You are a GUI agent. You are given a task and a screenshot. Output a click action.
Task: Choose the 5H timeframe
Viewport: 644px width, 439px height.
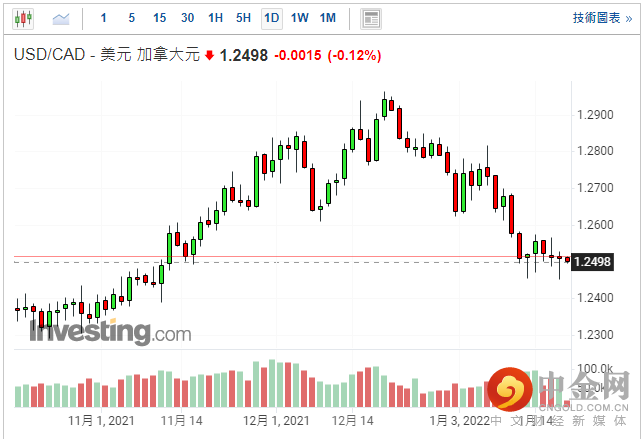243,18
